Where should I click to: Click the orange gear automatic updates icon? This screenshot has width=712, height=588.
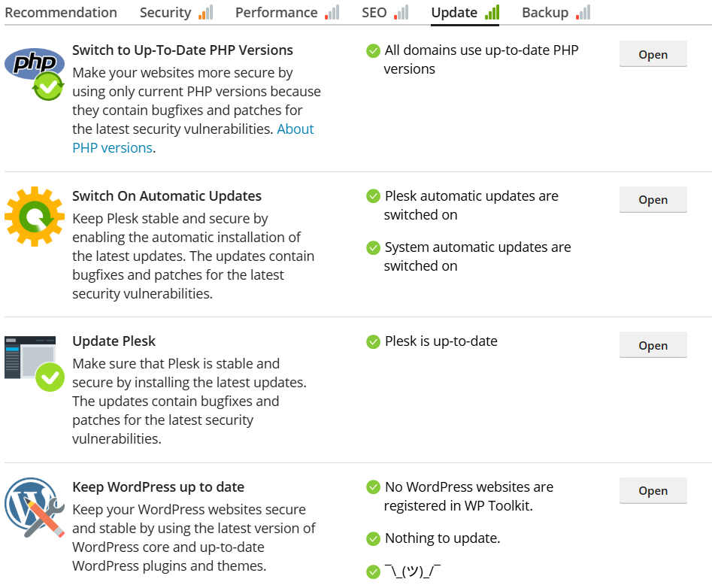point(35,217)
